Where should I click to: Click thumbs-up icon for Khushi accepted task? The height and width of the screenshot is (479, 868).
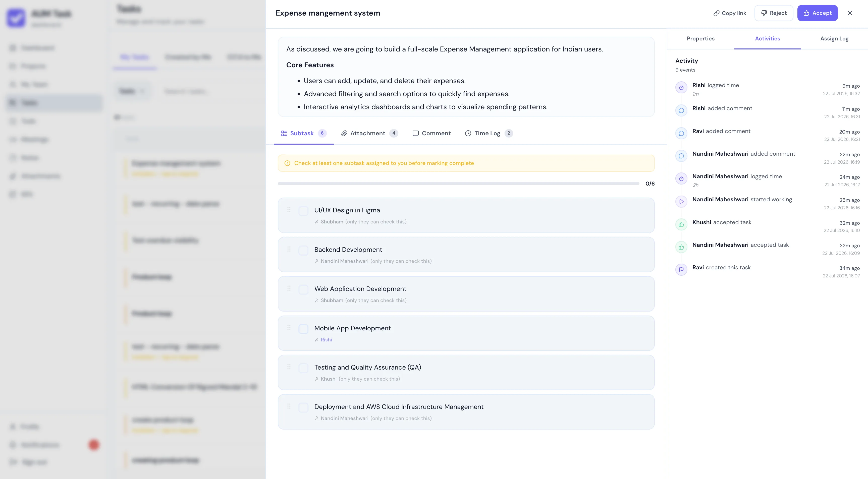pos(681,225)
